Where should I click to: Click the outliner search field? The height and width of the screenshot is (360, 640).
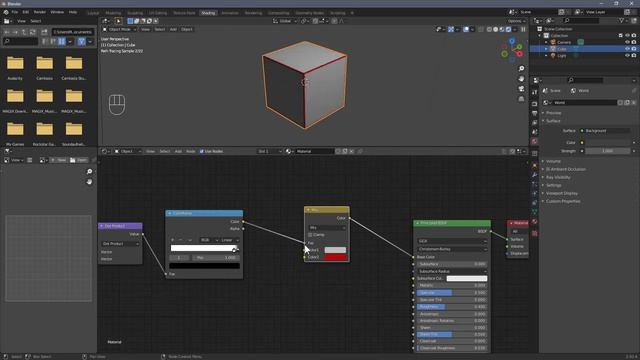pos(581,20)
